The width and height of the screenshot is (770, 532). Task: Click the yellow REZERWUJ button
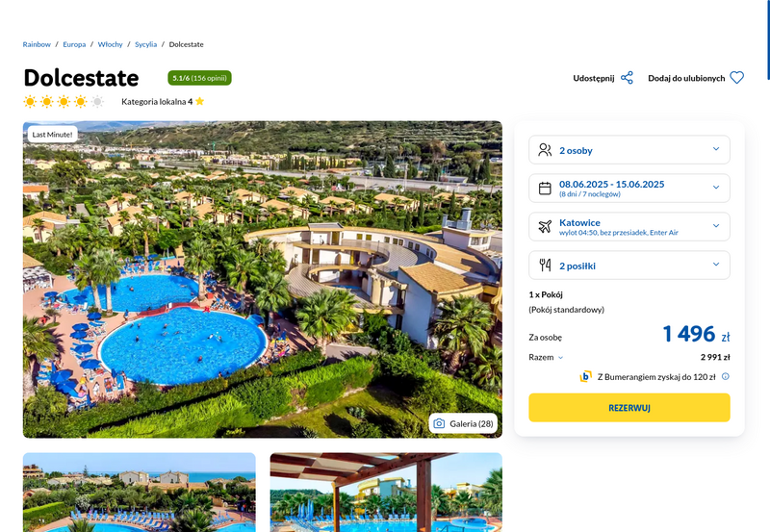pos(629,407)
